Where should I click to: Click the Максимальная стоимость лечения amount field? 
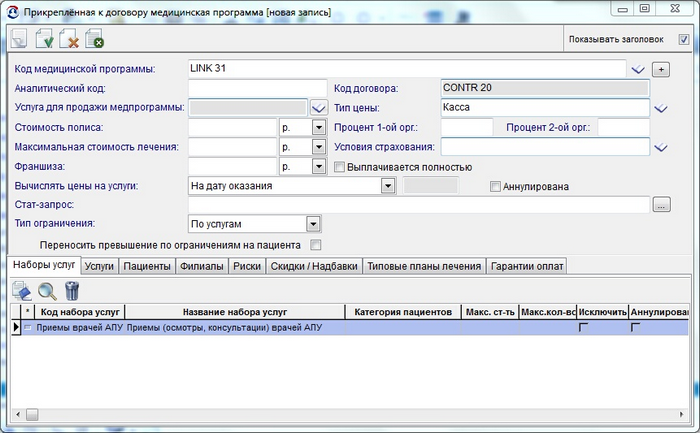[x=233, y=147]
